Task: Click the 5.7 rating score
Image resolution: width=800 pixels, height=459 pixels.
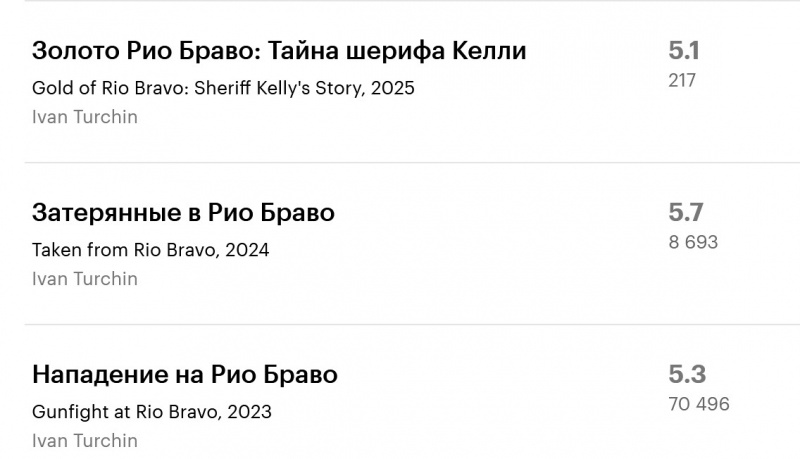Action: point(686,212)
